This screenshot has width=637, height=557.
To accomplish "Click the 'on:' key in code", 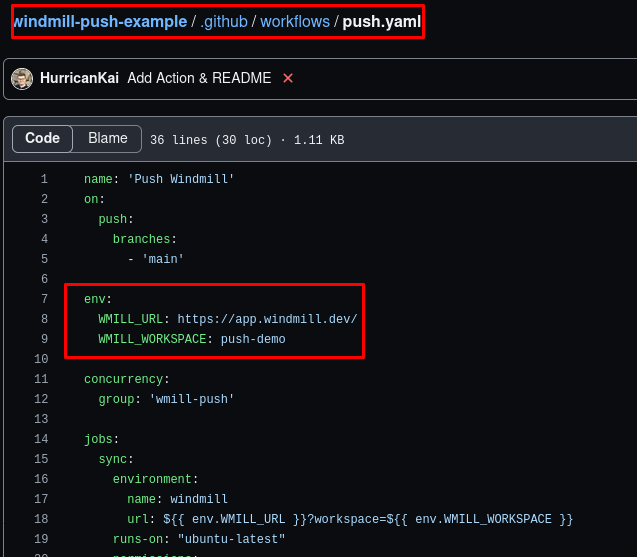I will point(94,199).
